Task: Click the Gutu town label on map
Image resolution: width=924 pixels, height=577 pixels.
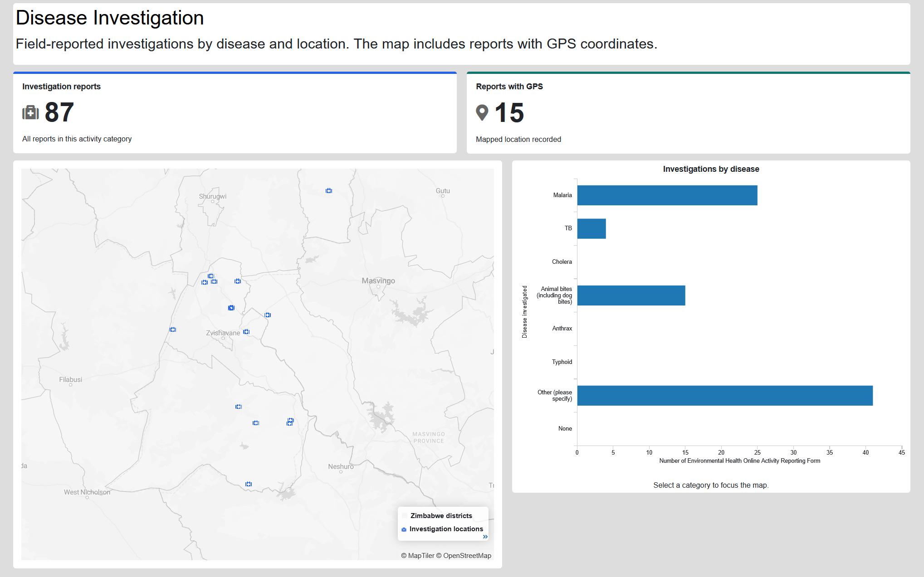Action: pyautogui.click(x=443, y=191)
